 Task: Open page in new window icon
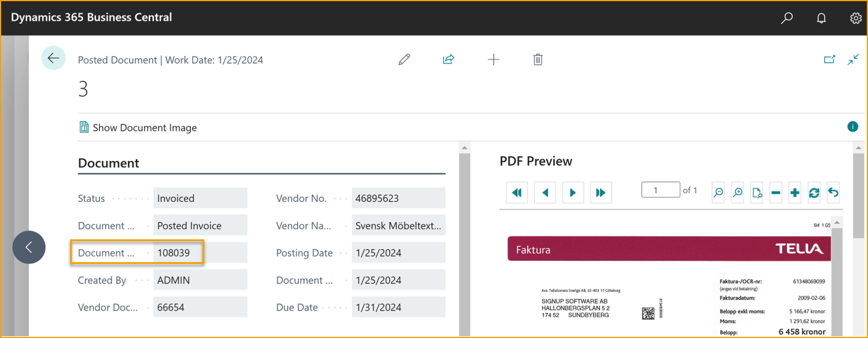coord(829,60)
